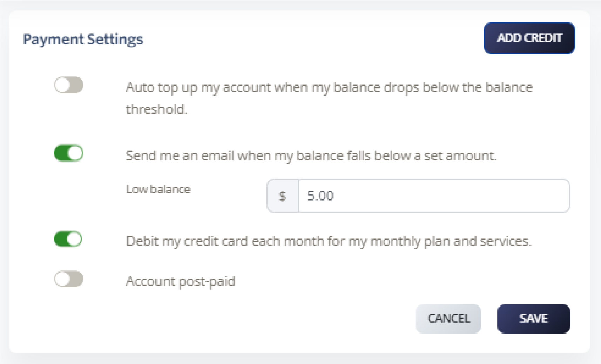Enable the auto top up toggle

click(69, 85)
